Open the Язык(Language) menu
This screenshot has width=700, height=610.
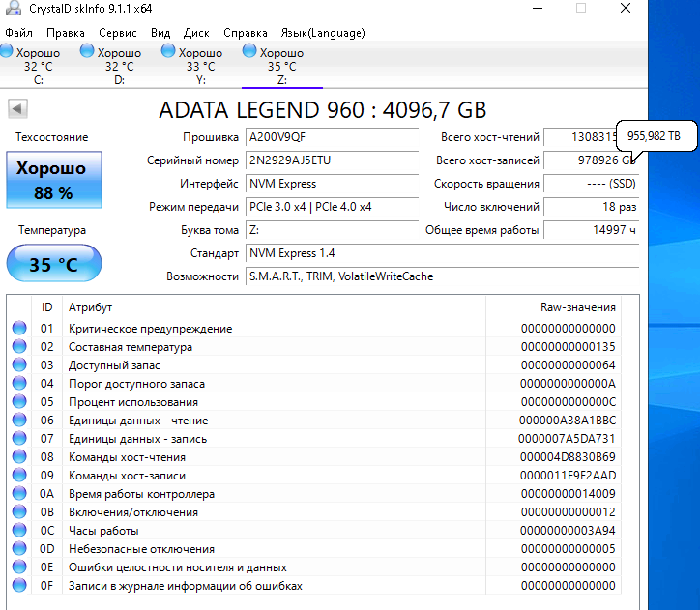(323, 33)
